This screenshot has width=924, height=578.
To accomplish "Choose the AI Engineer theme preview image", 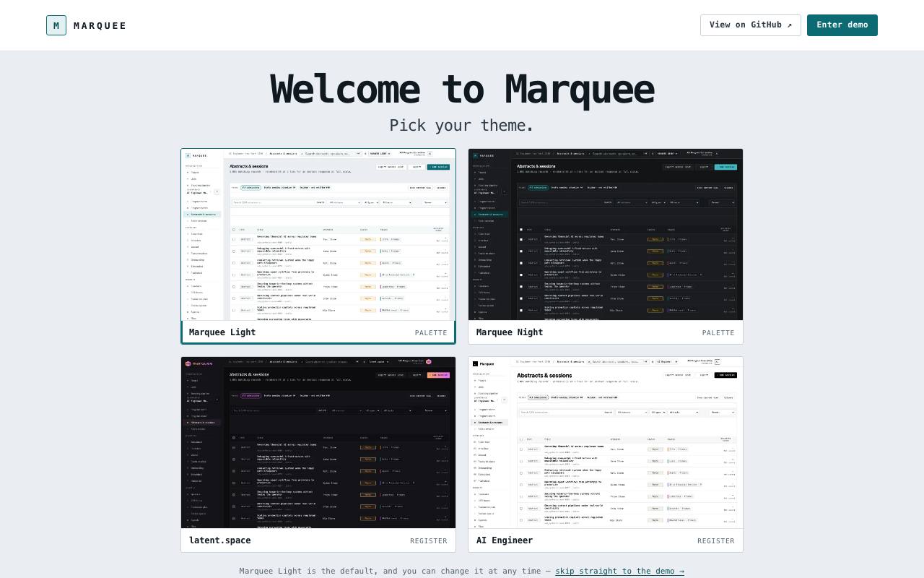I will 606,442.
